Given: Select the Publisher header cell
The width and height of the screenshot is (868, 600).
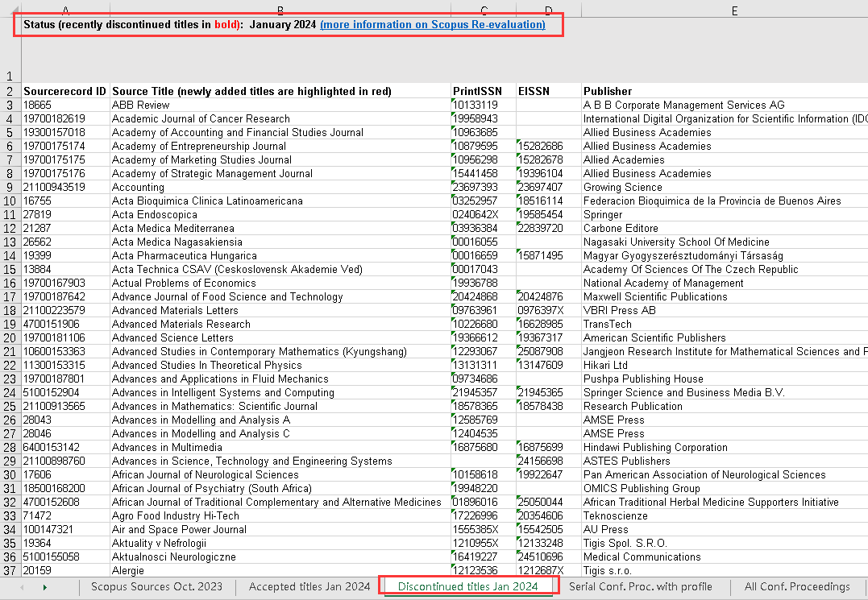Looking at the screenshot, I should click(x=725, y=91).
